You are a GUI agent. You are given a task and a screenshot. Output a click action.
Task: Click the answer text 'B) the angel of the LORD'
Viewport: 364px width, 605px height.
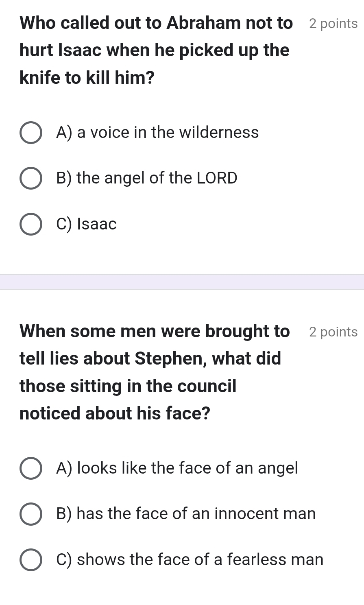(147, 178)
